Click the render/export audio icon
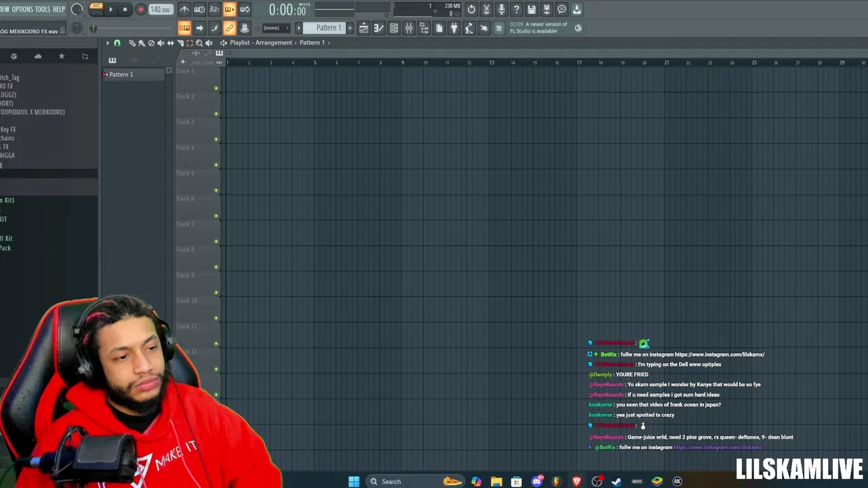 pyautogui.click(x=547, y=9)
